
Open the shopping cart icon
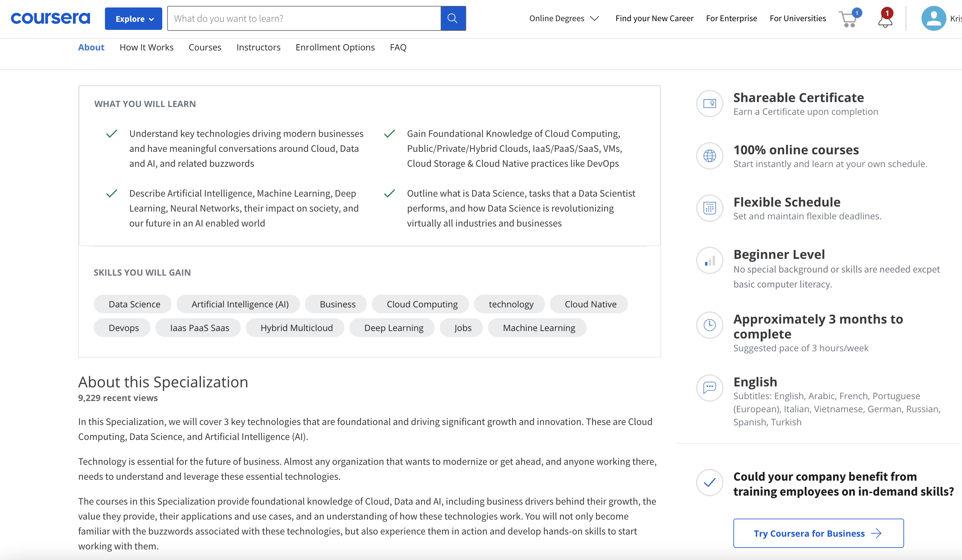tap(848, 19)
